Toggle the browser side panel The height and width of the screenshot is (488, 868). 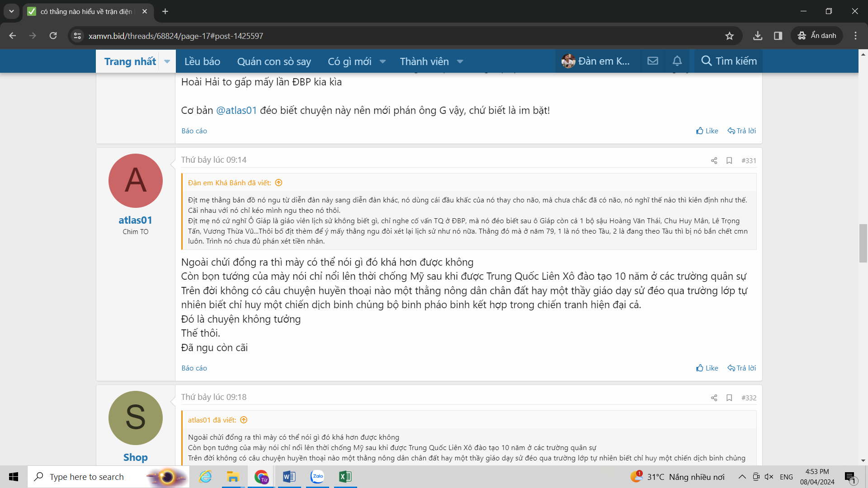point(778,36)
